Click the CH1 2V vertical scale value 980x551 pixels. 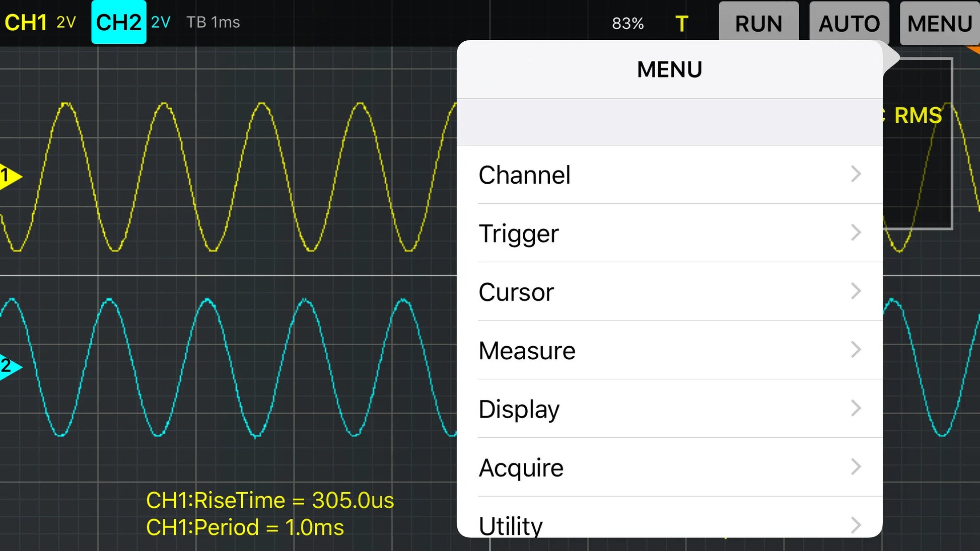(66, 23)
